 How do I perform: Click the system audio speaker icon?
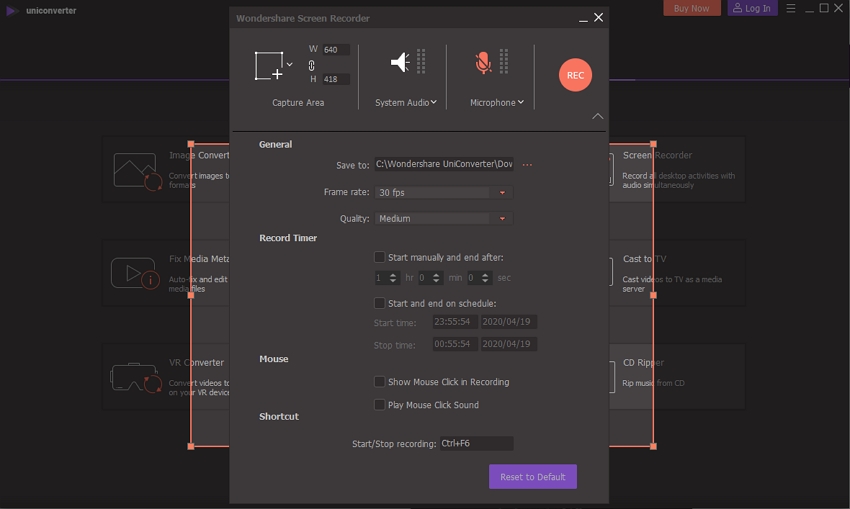[x=400, y=63]
